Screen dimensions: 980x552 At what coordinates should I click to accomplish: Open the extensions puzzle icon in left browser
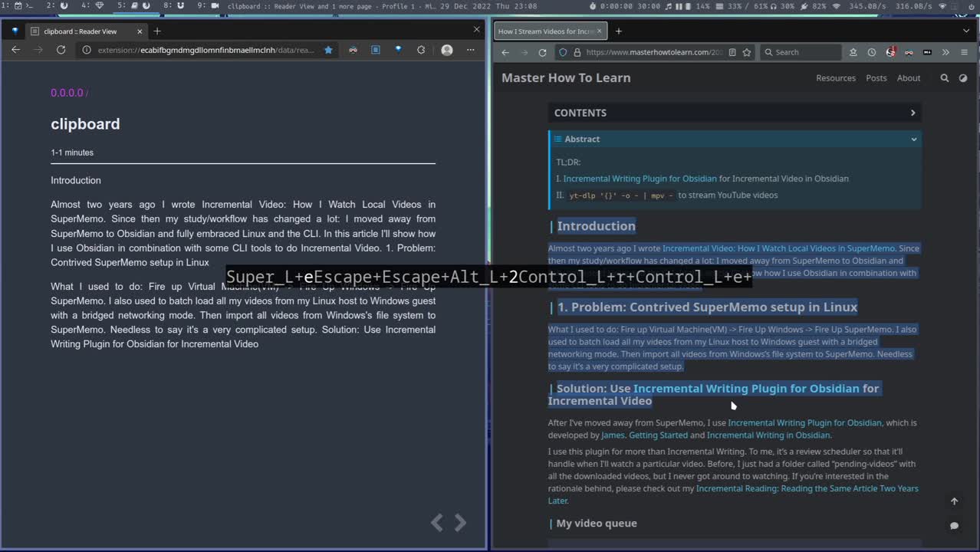pos(421,50)
